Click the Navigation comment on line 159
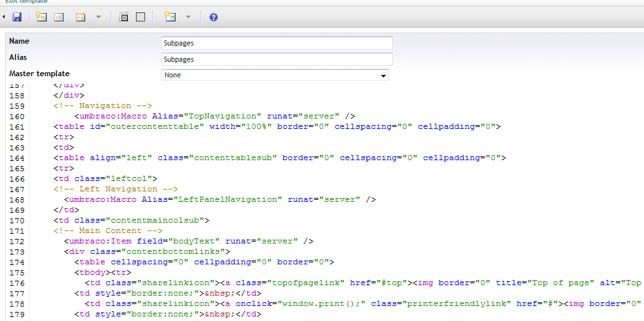The height and width of the screenshot is (321, 644). point(103,105)
